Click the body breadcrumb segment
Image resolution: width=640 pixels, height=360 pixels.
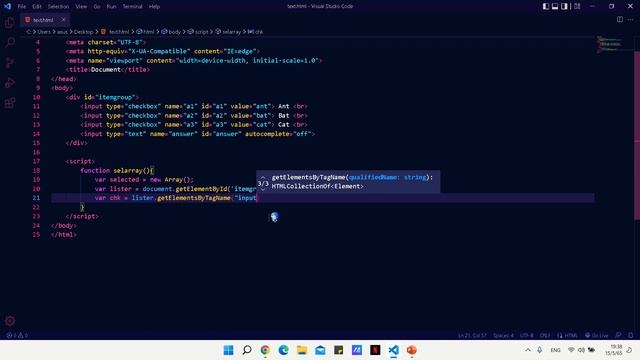(171, 32)
